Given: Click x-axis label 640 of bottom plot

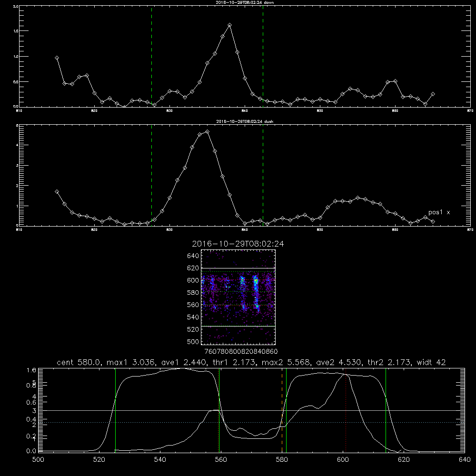Looking at the screenshot, I should [x=465, y=460].
